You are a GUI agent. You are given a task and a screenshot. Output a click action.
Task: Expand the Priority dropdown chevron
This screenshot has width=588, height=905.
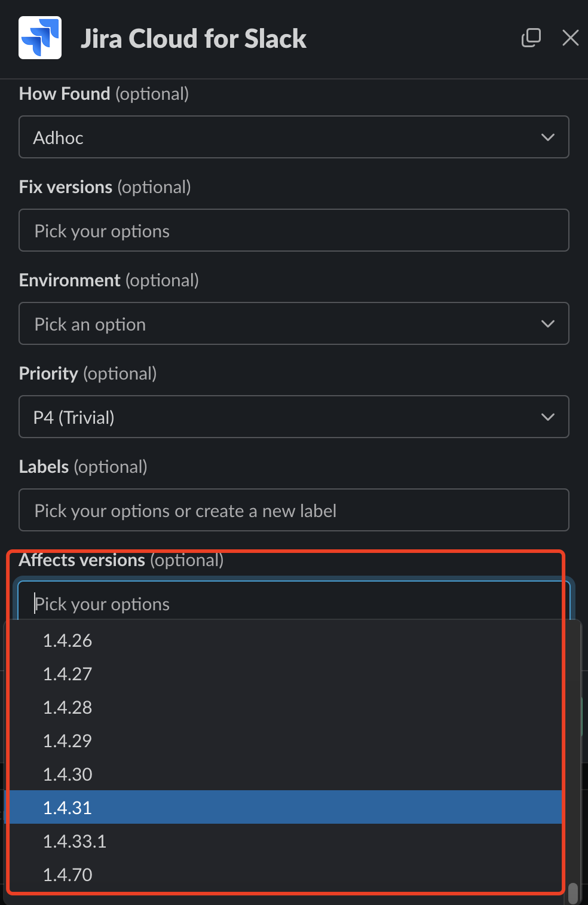(547, 417)
